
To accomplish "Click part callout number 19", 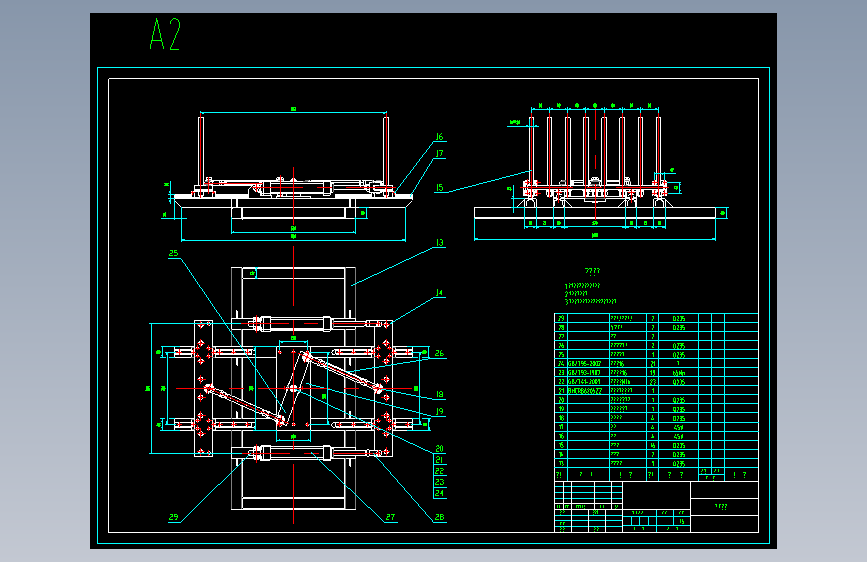I will pos(440,411).
